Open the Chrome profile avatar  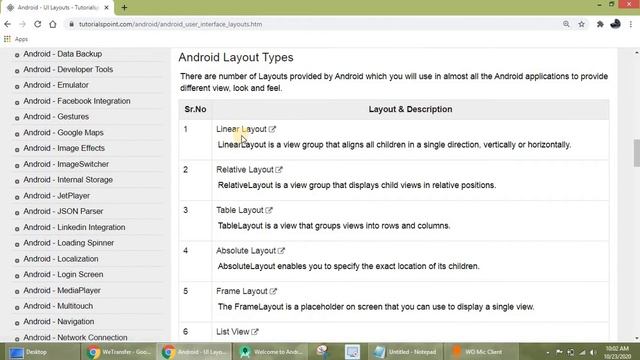(616, 24)
